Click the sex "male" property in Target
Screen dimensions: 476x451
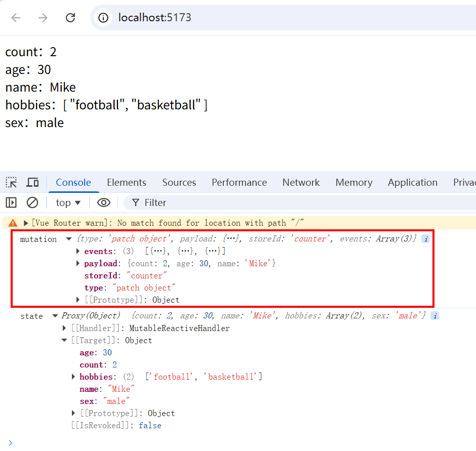point(105,401)
